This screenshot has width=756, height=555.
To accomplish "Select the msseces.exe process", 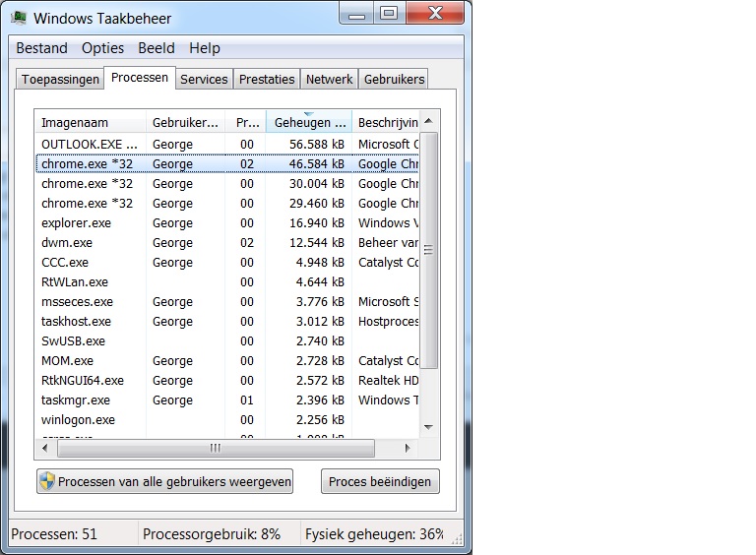I will pyautogui.click(x=227, y=301).
